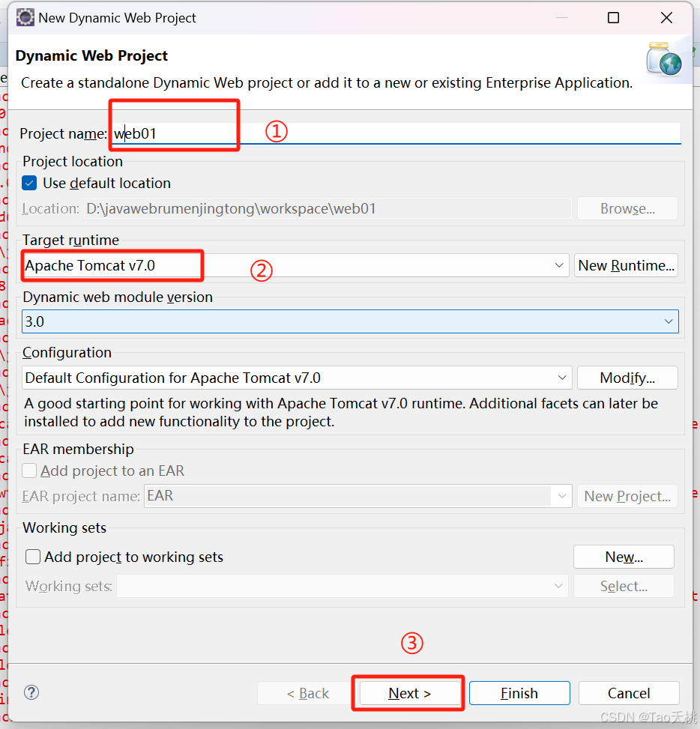Close the New Dynamic Web Project dialog
The height and width of the screenshot is (729, 700).
666,18
